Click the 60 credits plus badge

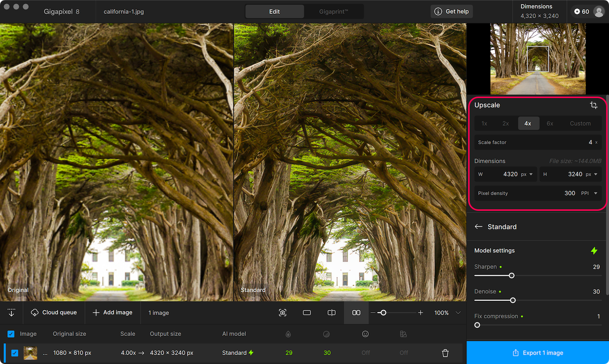[x=581, y=11]
